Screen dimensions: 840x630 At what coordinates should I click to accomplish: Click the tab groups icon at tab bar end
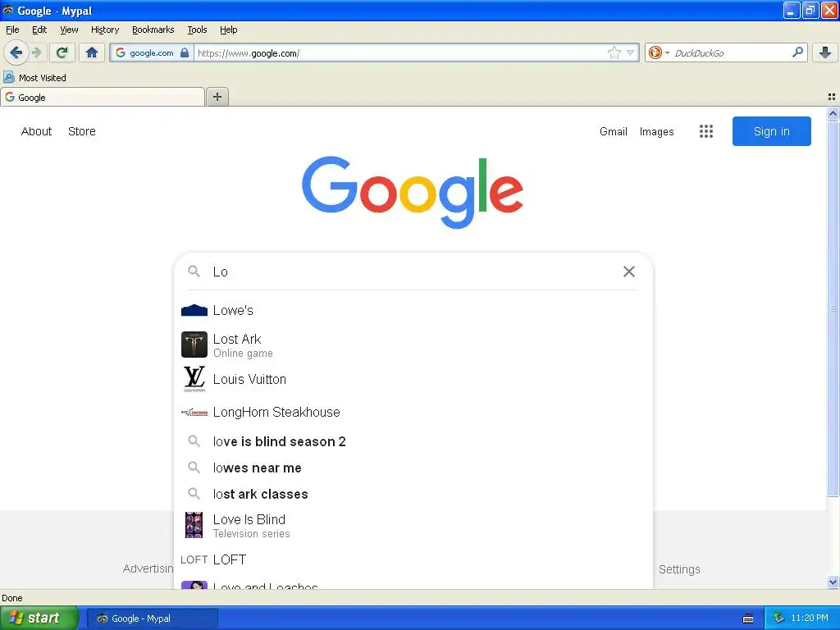coord(832,97)
